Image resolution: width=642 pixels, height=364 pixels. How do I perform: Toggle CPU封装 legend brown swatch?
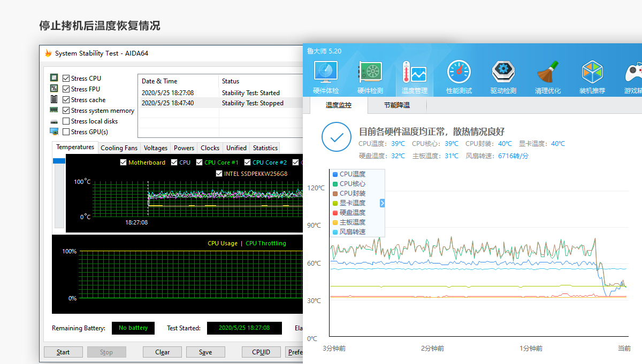pos(335,193)
